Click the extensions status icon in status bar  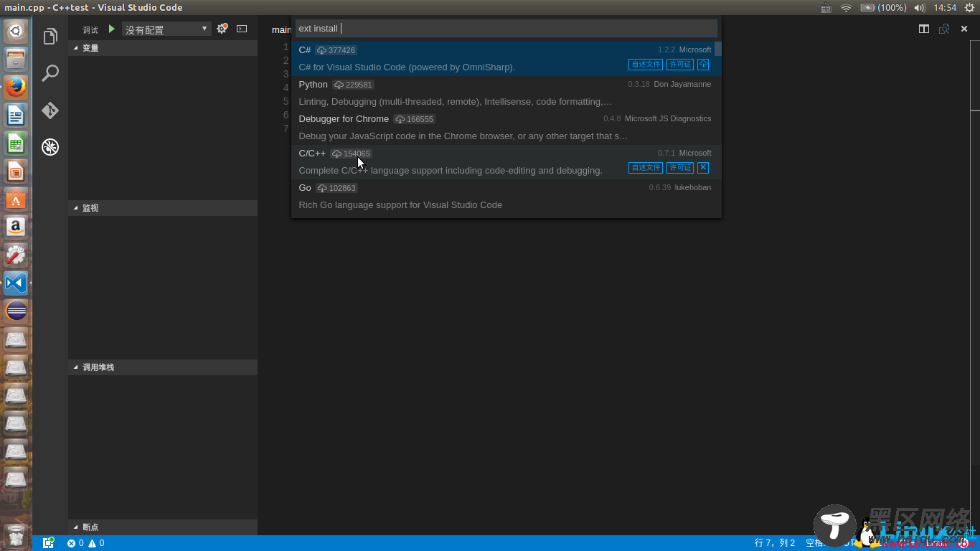coord(49,543)
